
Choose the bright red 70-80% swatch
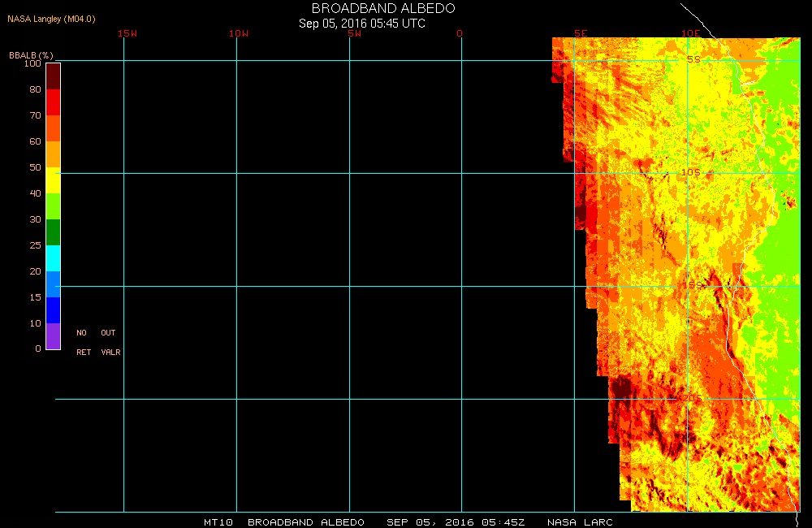(x=53, y=102)
